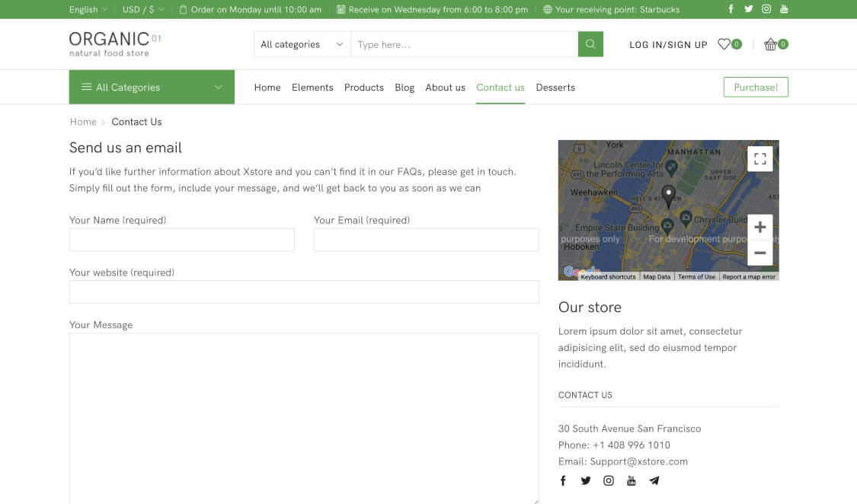Click the LOG IN/SIGN UP link
This screenshot has height=504, width=857.
click(668, 45)
